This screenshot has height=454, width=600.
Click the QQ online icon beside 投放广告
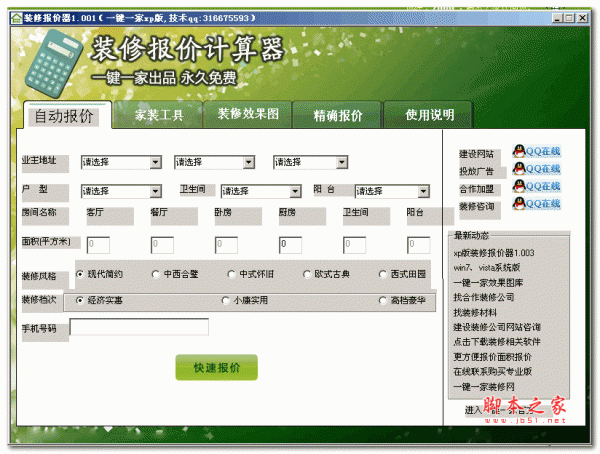coord(536,169)
